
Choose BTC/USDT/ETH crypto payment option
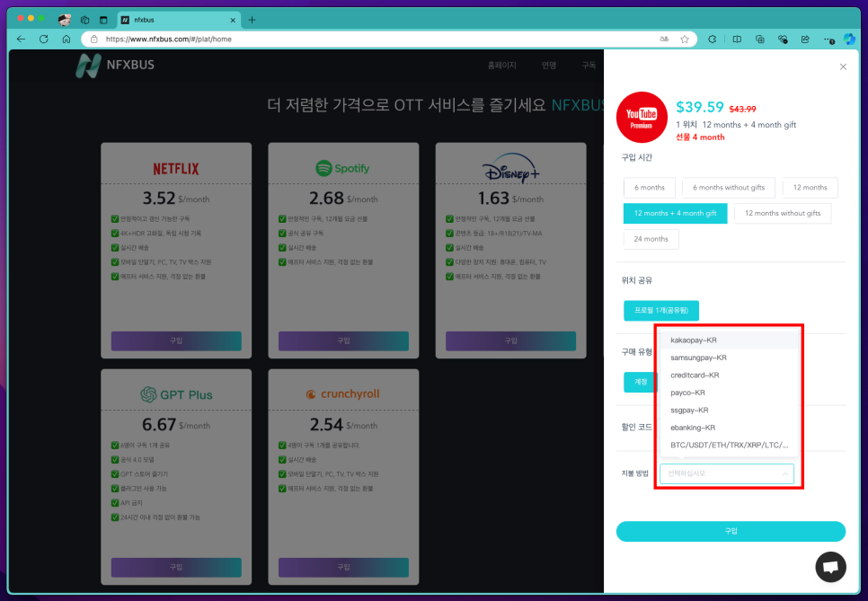729,445
